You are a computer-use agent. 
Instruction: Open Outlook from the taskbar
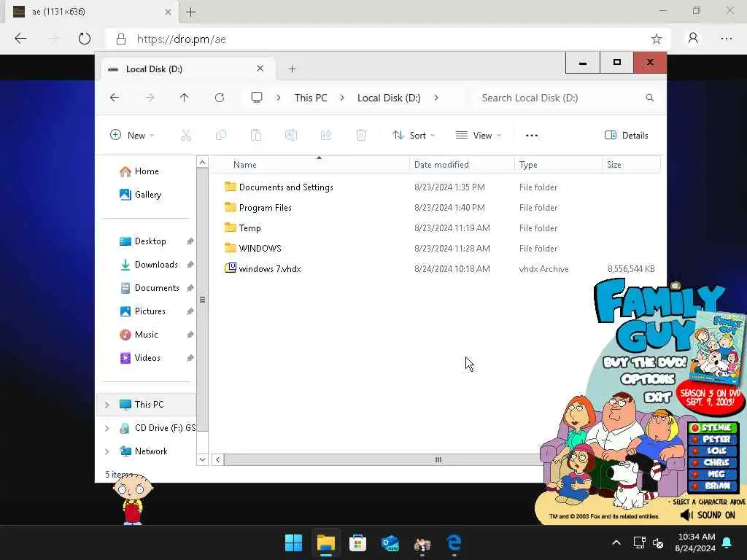390,542
